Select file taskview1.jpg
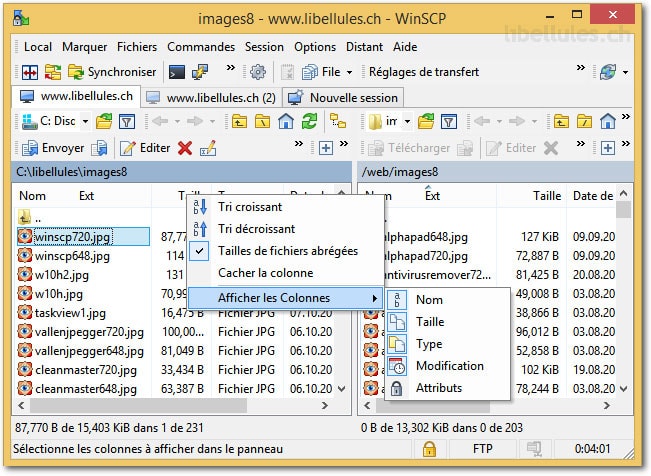The width and height of the screenshot is (651, 476). pyautogui.click(x=70, y=313)
